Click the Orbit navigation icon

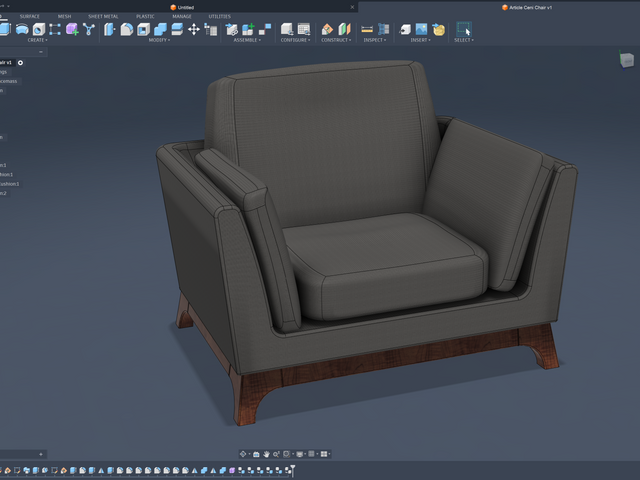tap(243, 454)
